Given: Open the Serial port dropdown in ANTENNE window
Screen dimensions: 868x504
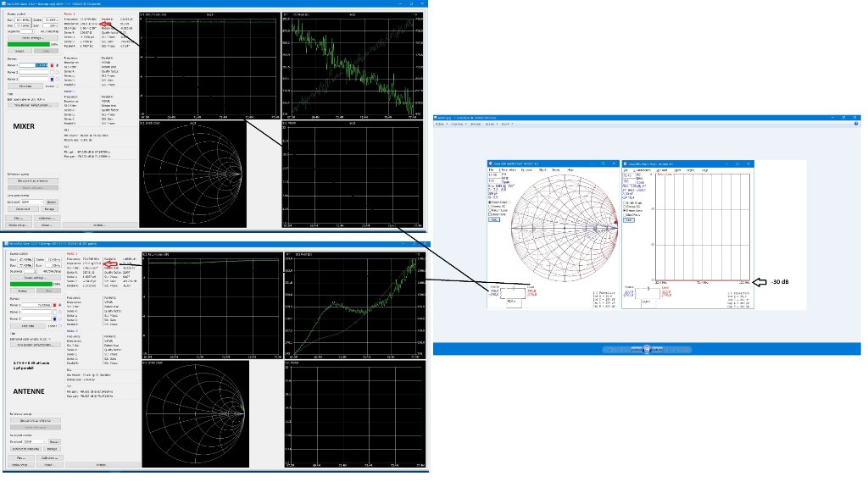Looking at the screenshot, I should pyautogui.click(x=35, y=441).
